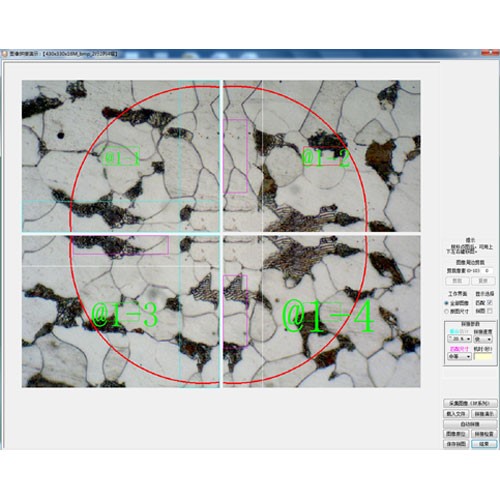Viewport: 500px width, 500px height.
Task: Click the edge pixel value field showing 0
Action: coord(487,271)
